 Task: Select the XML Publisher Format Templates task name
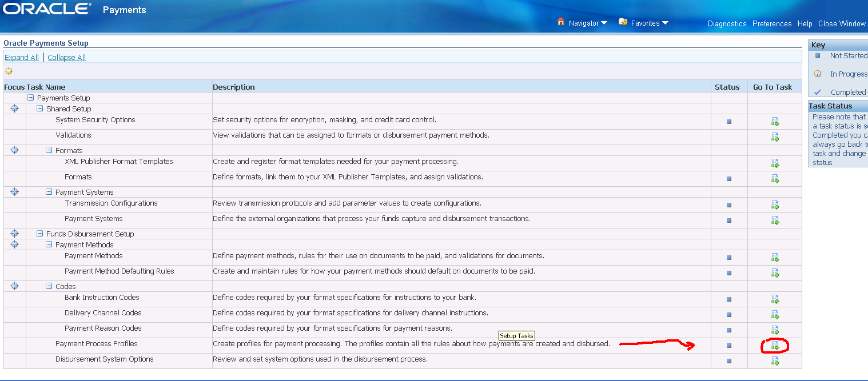[x=119, y=162]
